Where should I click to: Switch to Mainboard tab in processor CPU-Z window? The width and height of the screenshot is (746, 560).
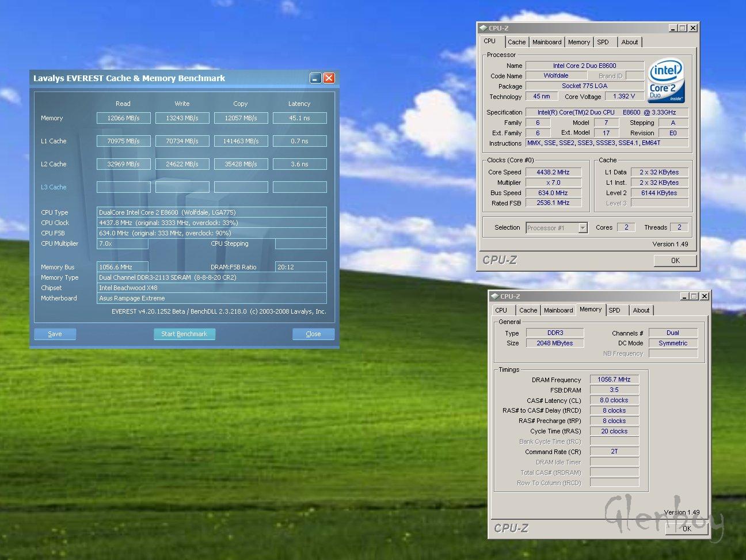[546, 42]
